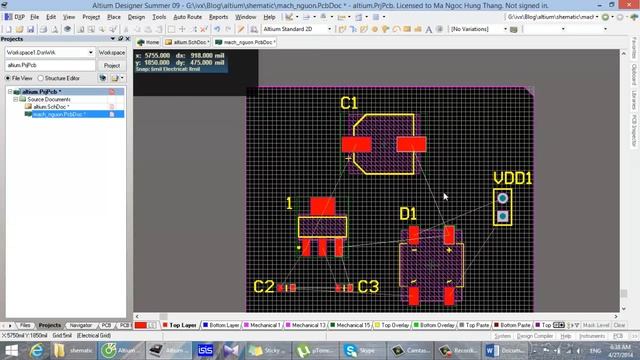The width and height of the screenshot is (640, 360).
Task: Select the Bottom Layer tab
Action: coord(221,325)
